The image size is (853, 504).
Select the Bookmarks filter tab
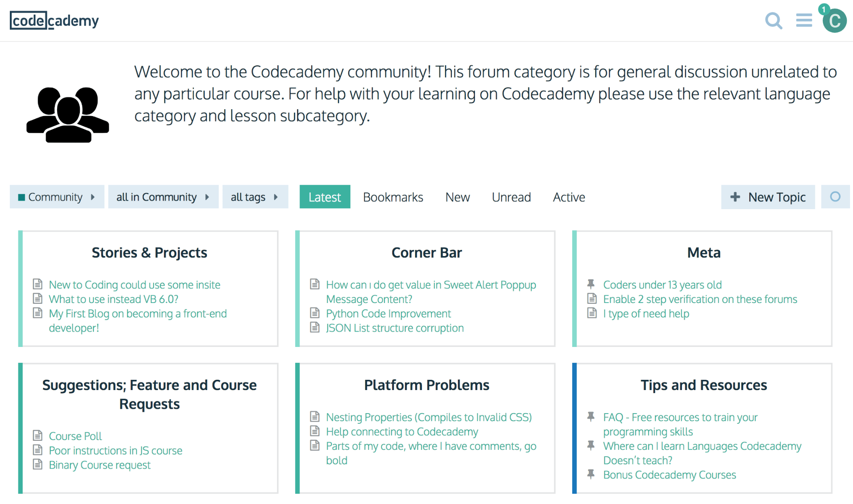pos(393,197)
